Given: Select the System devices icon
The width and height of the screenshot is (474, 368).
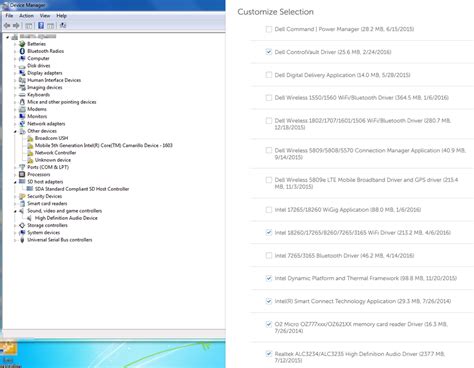Looking at the screenshot, I should (x=22, y=233).
